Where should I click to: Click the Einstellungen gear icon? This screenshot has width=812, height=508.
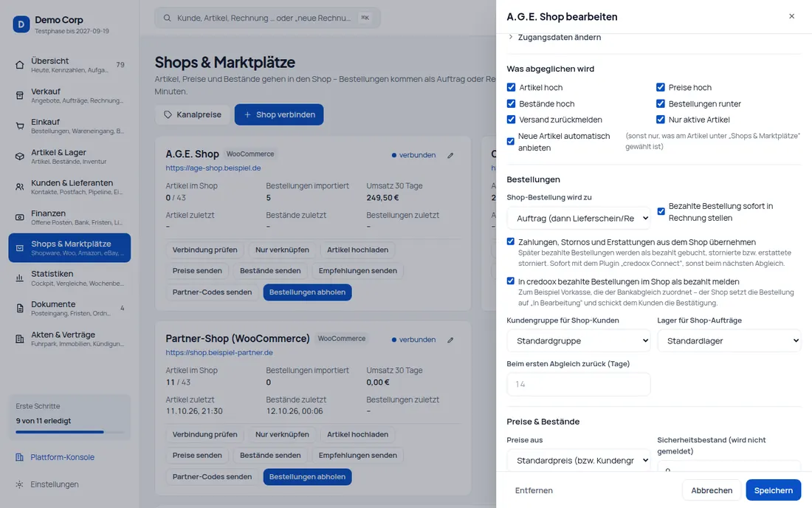(x=20, y=484)
